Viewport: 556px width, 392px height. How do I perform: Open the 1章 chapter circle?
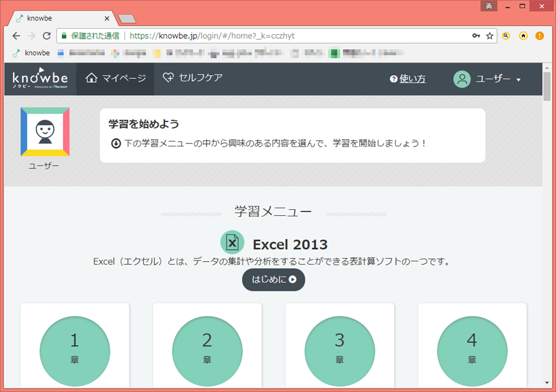[75, 351]
